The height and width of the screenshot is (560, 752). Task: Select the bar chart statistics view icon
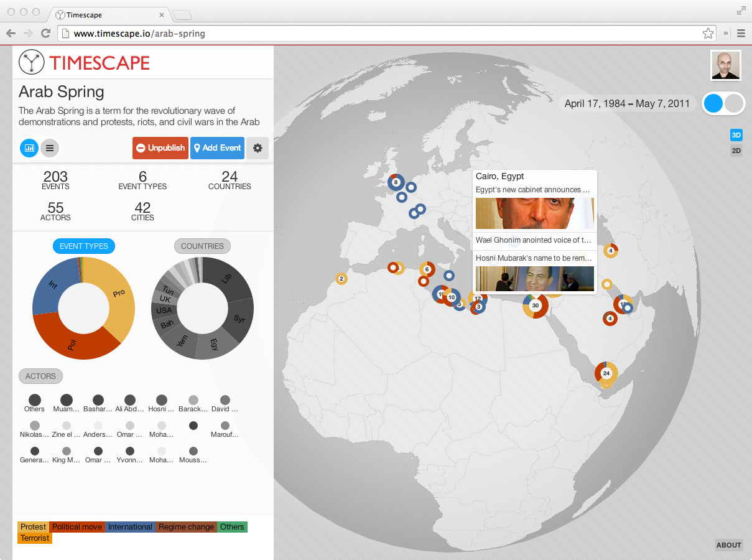(x=29, y=148)
